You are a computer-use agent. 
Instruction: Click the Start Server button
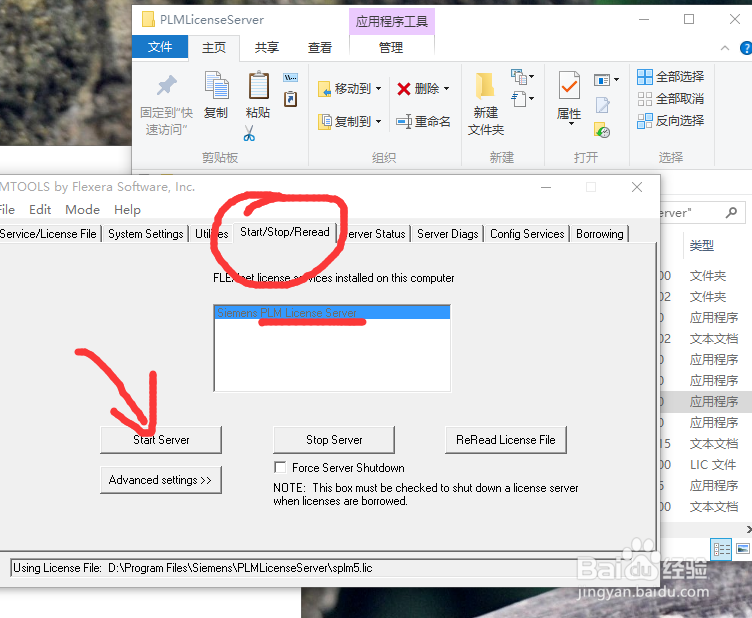(x=161, y=440)
